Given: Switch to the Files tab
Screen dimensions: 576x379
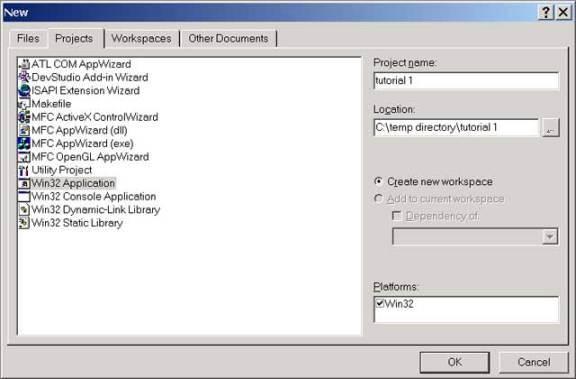Looking at the screenshot, I should (28, 39).
